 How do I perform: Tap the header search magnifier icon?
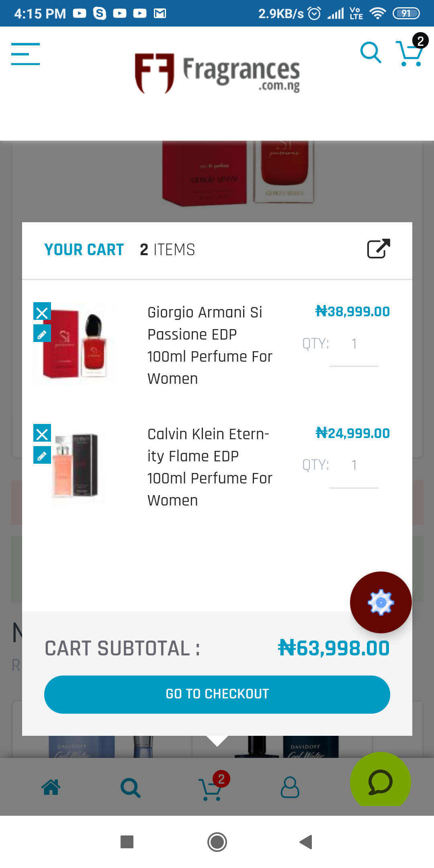point(371,53)
